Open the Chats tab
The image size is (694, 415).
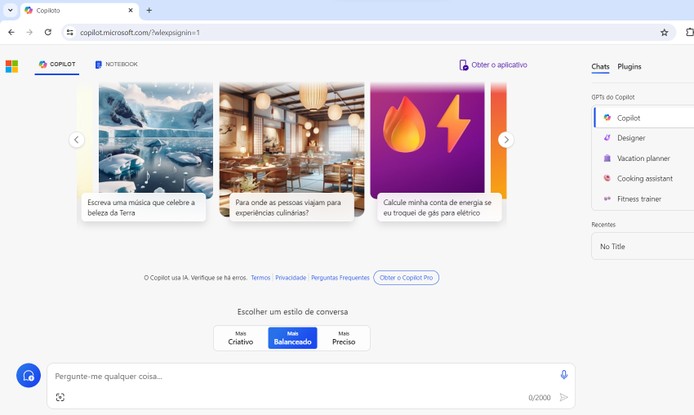600,66
